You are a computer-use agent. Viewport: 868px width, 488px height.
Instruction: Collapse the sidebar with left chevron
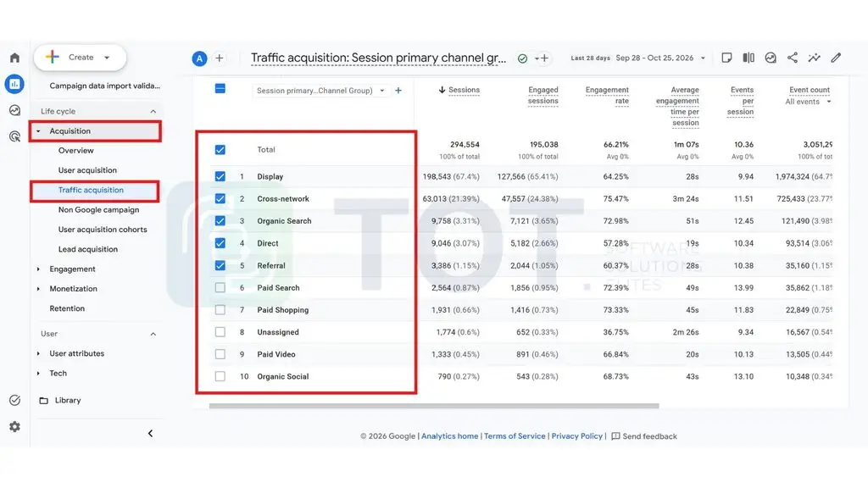click(x=150, y=433)
